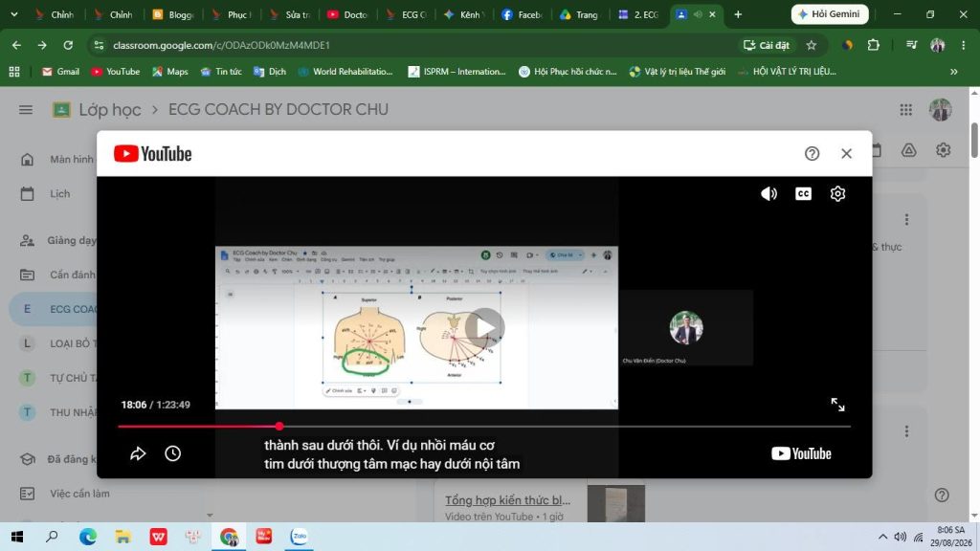Switch to the 2. ECG tab
Image resolution: width=980 pixels, height=551 pixels.
(638, 14)
